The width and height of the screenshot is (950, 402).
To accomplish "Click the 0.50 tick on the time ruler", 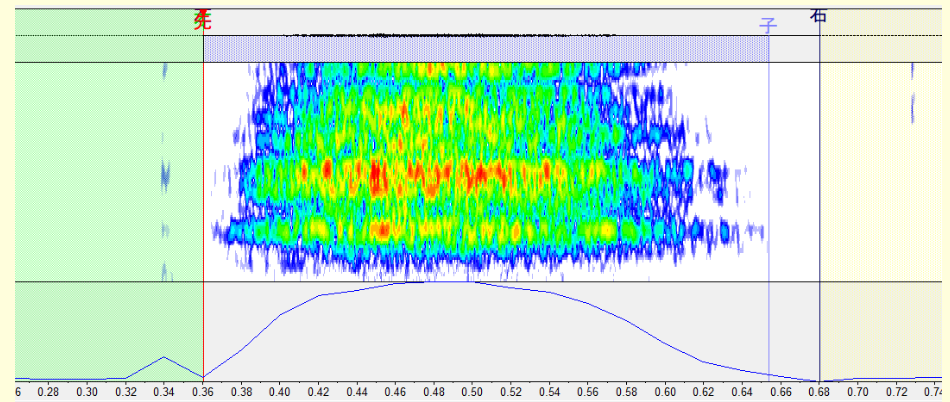I will pyautogui.click(x=473, y=391).
